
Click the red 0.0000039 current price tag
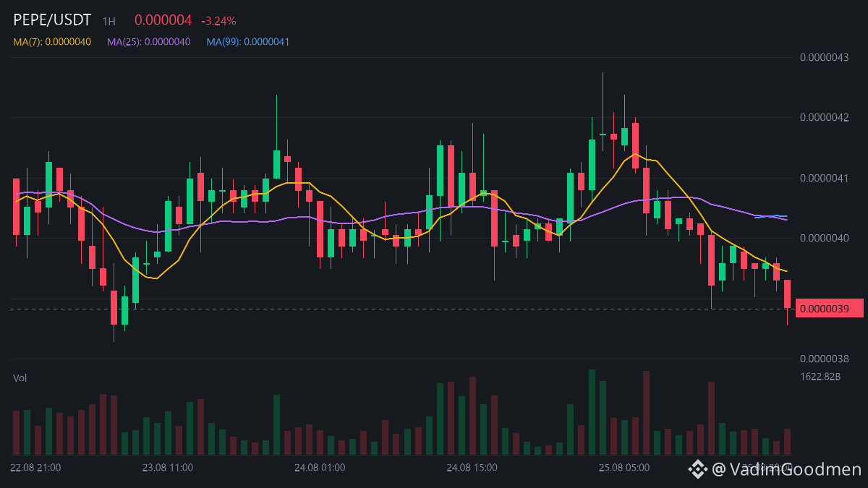pyautogui.click(x=830, y=308)
